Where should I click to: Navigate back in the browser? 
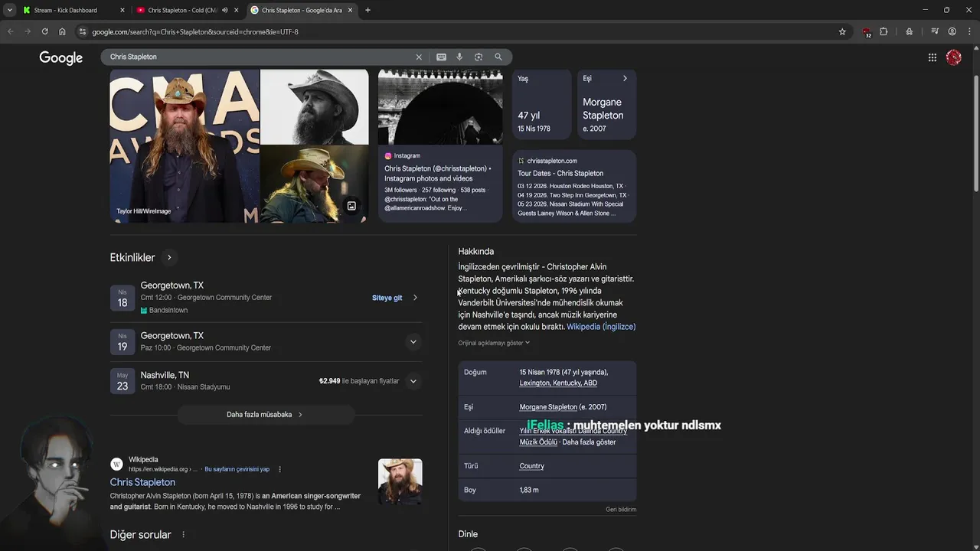(11, 31)
